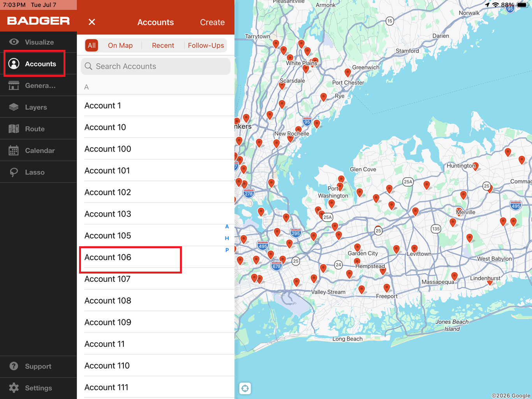Click the red pin at Lindenhurst

click(490, 282)
